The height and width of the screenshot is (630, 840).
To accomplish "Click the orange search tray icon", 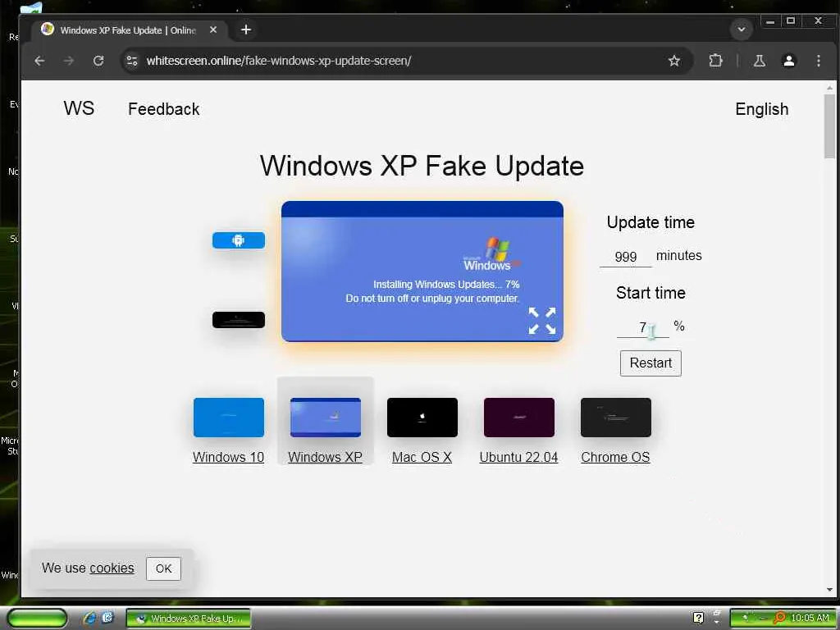I will [779, 618].
